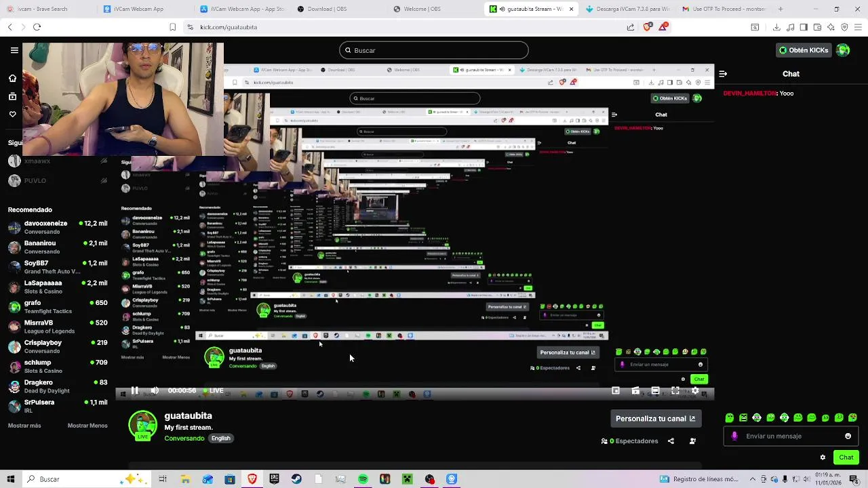Open LaSapaaaaa recommended channel
Screen dimensions: 868x488
point(58,287)
